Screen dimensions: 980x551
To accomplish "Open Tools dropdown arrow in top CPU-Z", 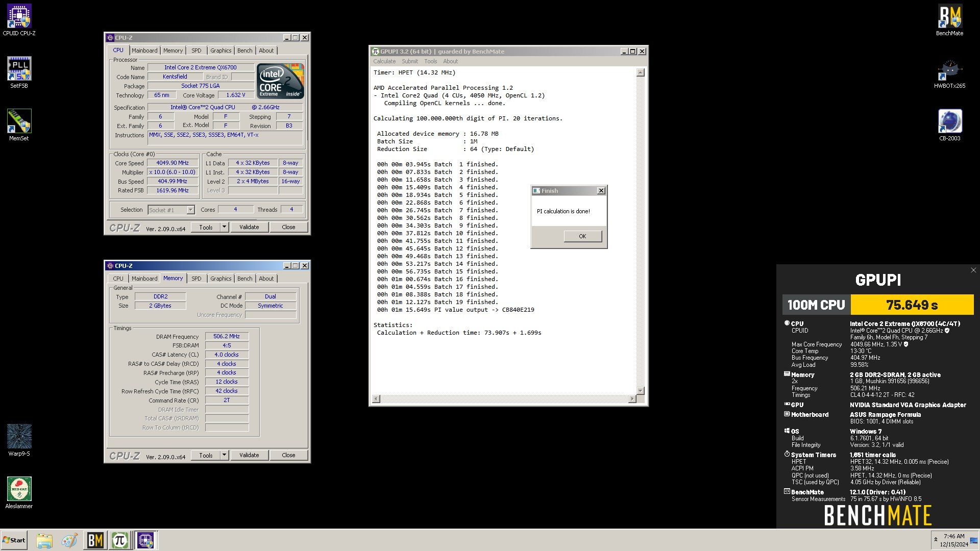I will point(224,227).
